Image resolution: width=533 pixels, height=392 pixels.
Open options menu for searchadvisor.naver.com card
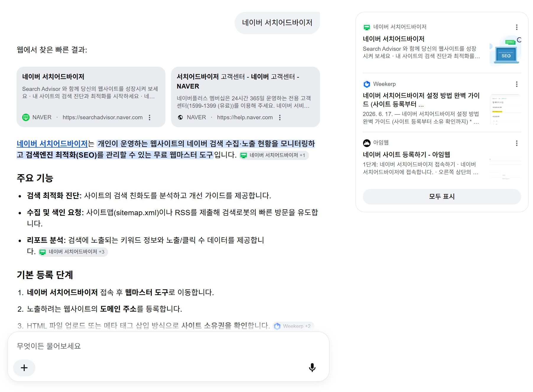point(149,117)
